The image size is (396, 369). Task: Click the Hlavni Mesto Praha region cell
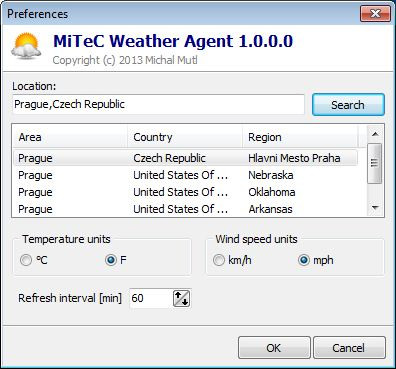pyautogui.click(x=294, y=158)
